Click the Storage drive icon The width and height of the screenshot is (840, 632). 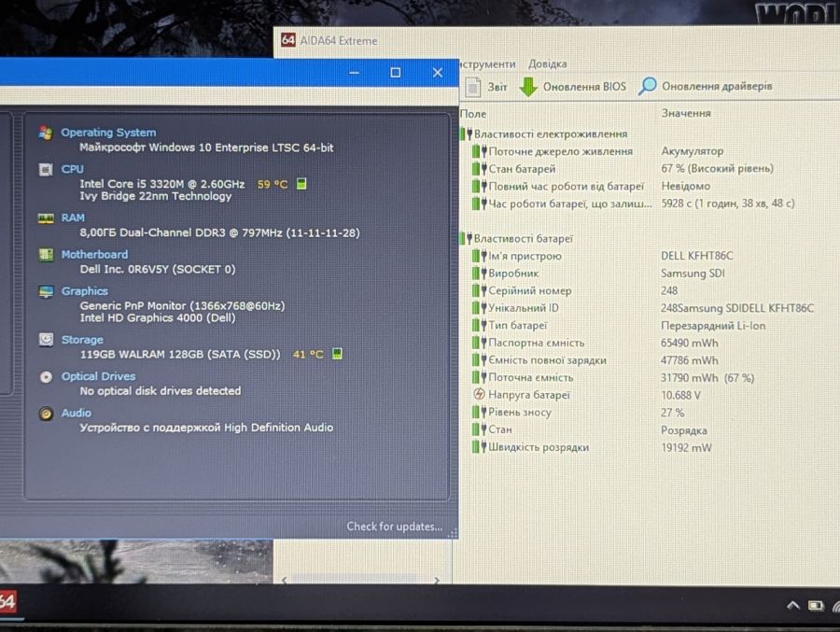46,339
